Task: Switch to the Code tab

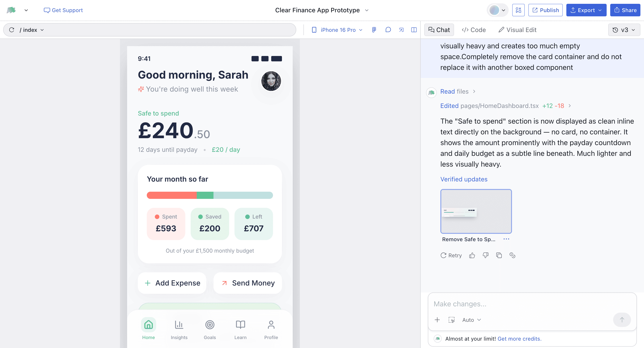Action: 474,30
